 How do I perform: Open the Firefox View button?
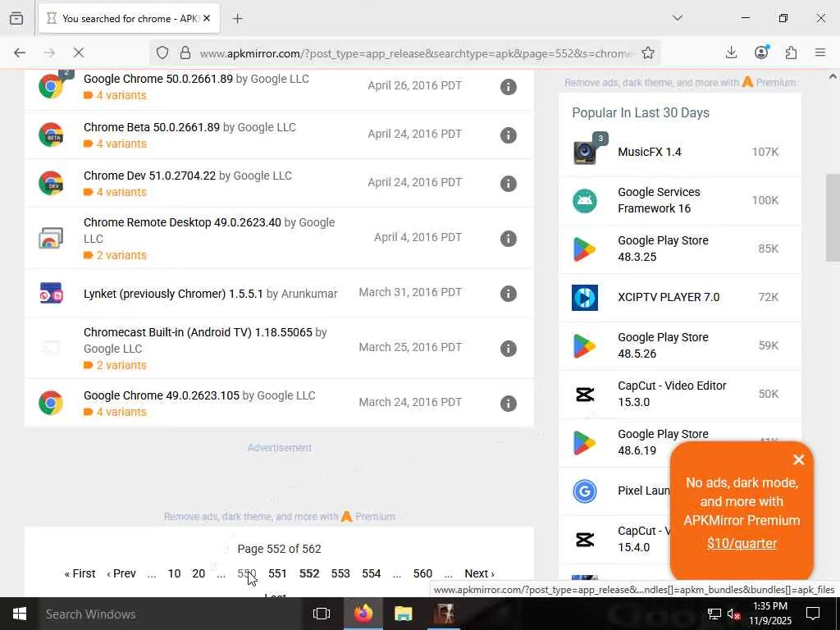(x=16, y=18)
